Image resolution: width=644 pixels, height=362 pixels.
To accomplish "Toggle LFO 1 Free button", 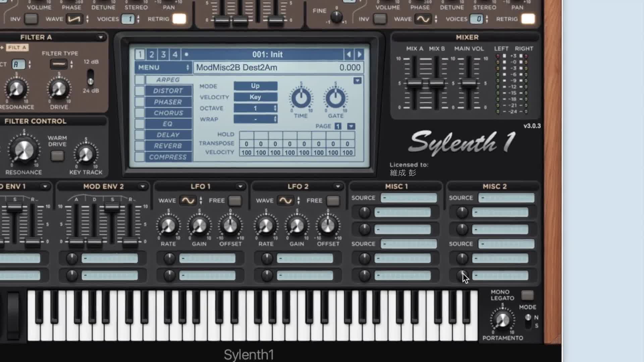I will coord(235,200).
